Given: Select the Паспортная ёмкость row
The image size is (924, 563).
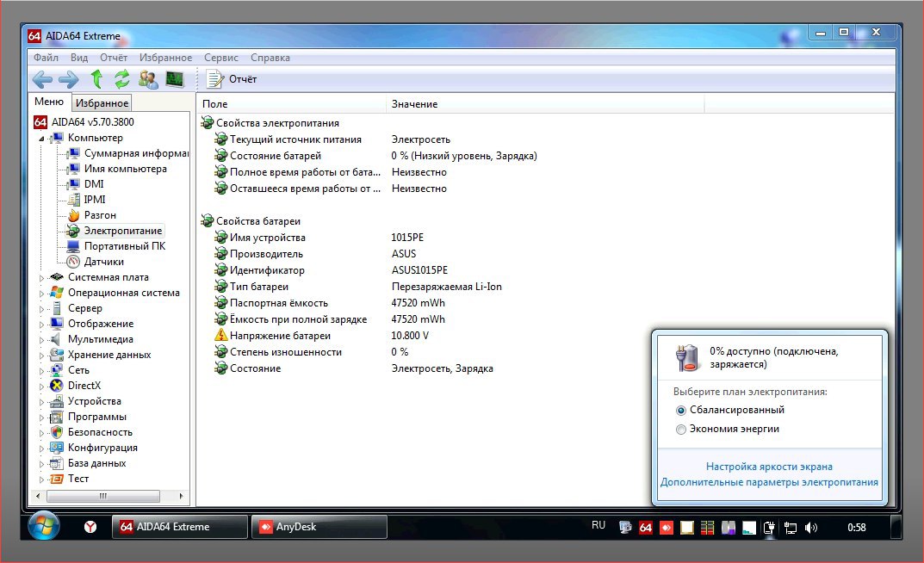Looking at the screenshot, I should tap(330, 303).
